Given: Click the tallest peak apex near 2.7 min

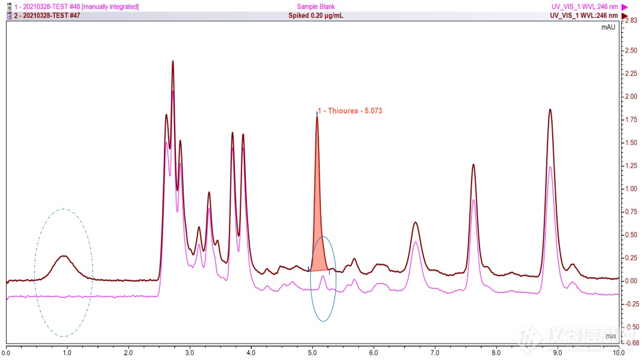Looking at the screenshot, I should click(173, 61).
